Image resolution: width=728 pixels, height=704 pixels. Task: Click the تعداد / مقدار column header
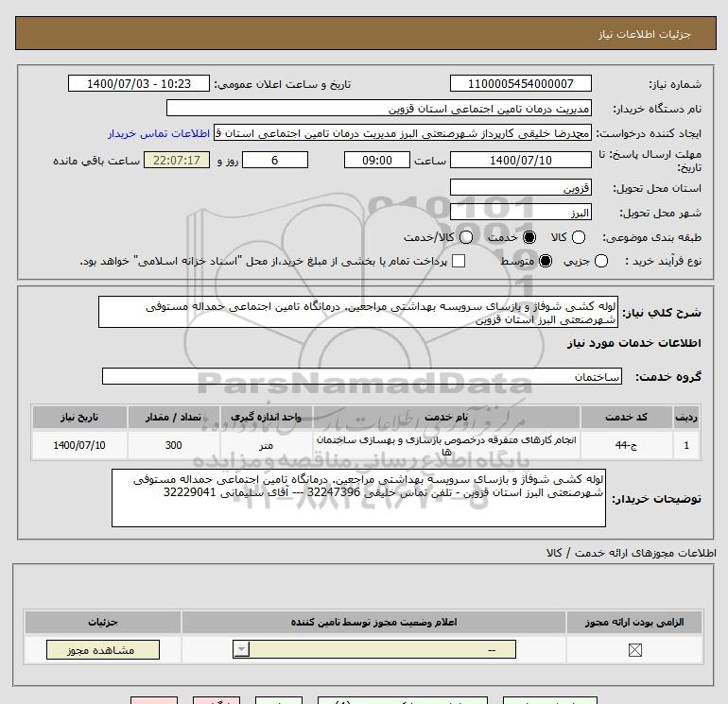pos(173,417)
